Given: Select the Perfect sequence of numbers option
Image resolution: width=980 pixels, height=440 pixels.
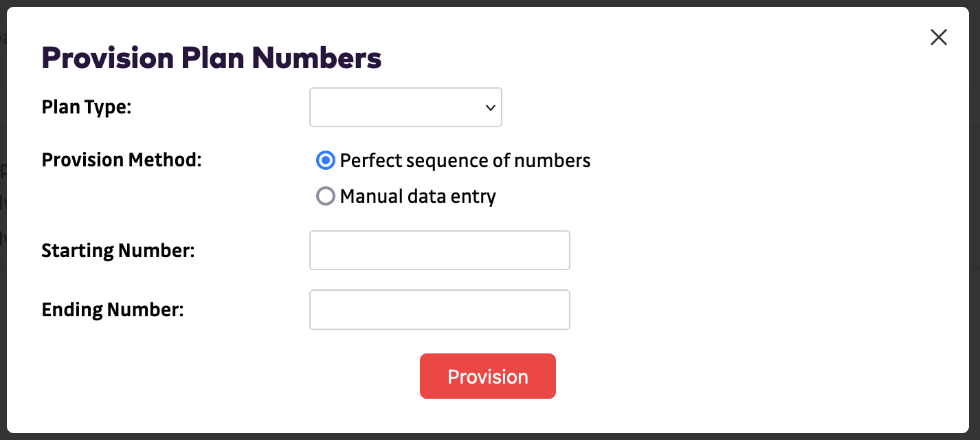Looking at the screenshot, I should (x=325, y=160).
